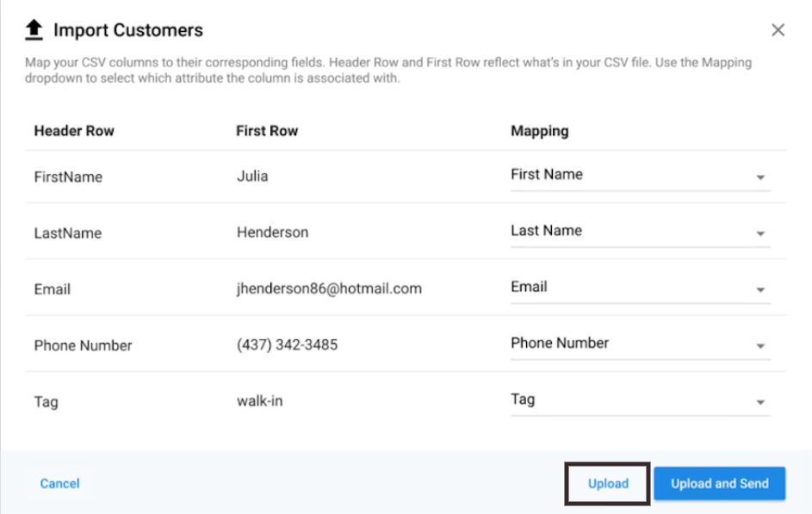Click the arrow on Email mapping
This screenshot has height=514, width=812.
[x=760, y=290]
